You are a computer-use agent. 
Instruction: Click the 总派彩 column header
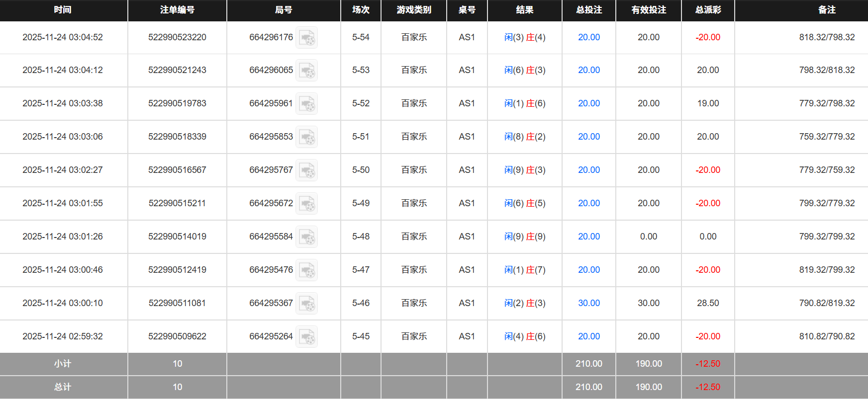point(707,10)
